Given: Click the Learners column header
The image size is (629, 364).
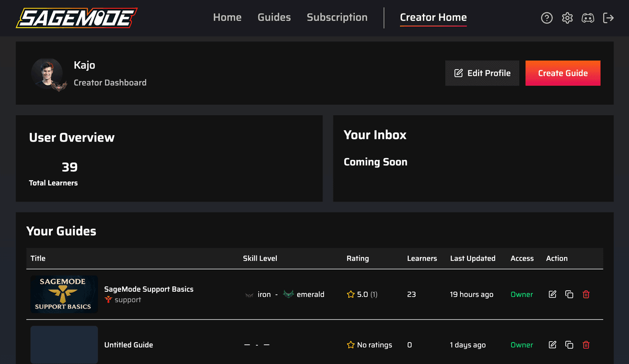Looking at the screenshot, I should click(x=422, y=258).
